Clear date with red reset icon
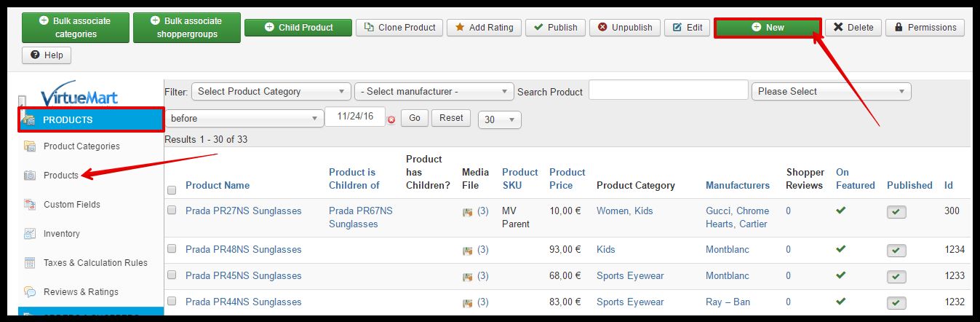980x322 pixels. click(x=391, y=119)
